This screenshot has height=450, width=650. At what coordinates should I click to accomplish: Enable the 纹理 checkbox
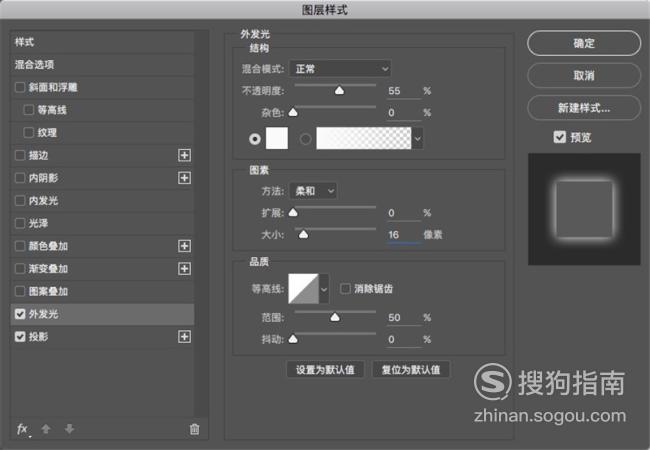tap(29, 133)
